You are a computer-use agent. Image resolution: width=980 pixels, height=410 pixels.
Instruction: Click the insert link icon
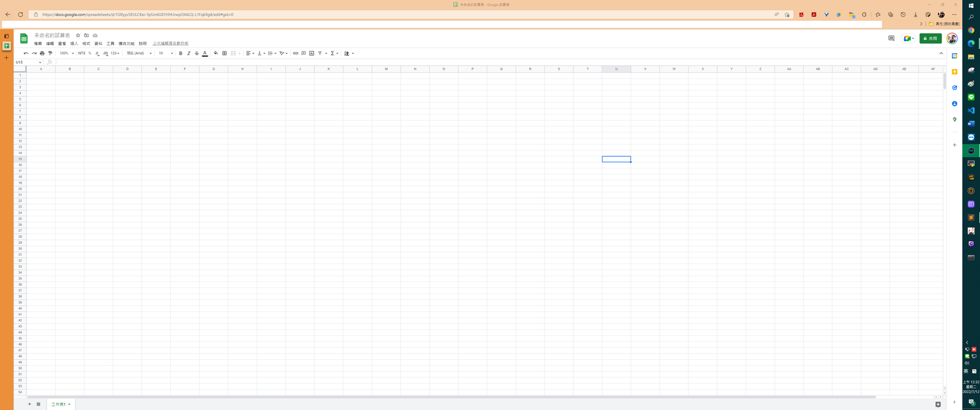[x=295, y=53]
